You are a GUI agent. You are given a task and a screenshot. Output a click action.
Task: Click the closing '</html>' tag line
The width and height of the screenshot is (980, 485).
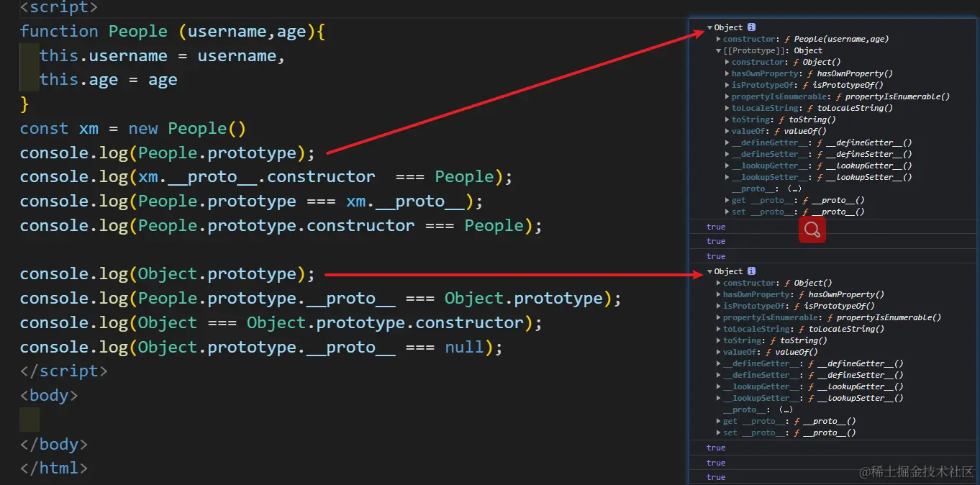coord(53,468)
